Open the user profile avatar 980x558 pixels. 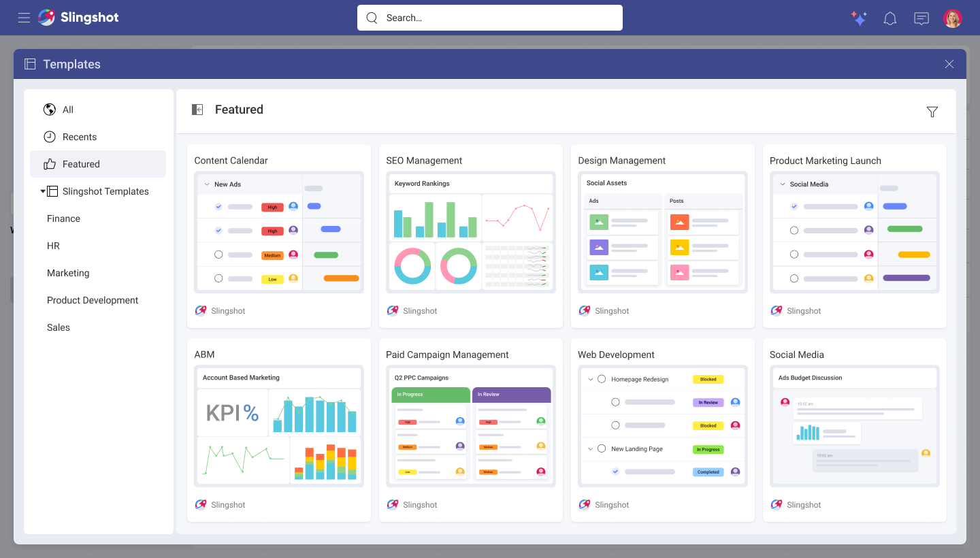[x=953, y=18]
